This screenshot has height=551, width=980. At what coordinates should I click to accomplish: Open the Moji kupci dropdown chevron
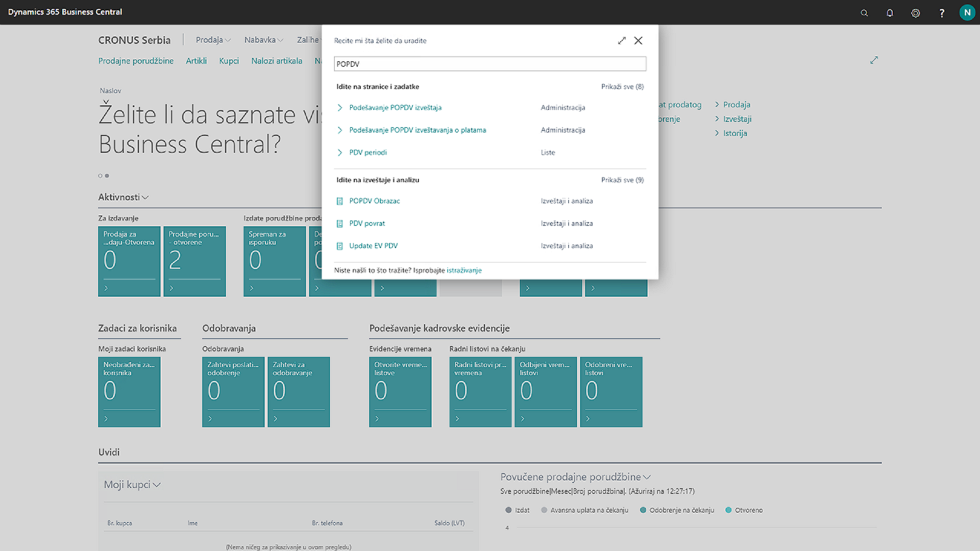[157, 485]
